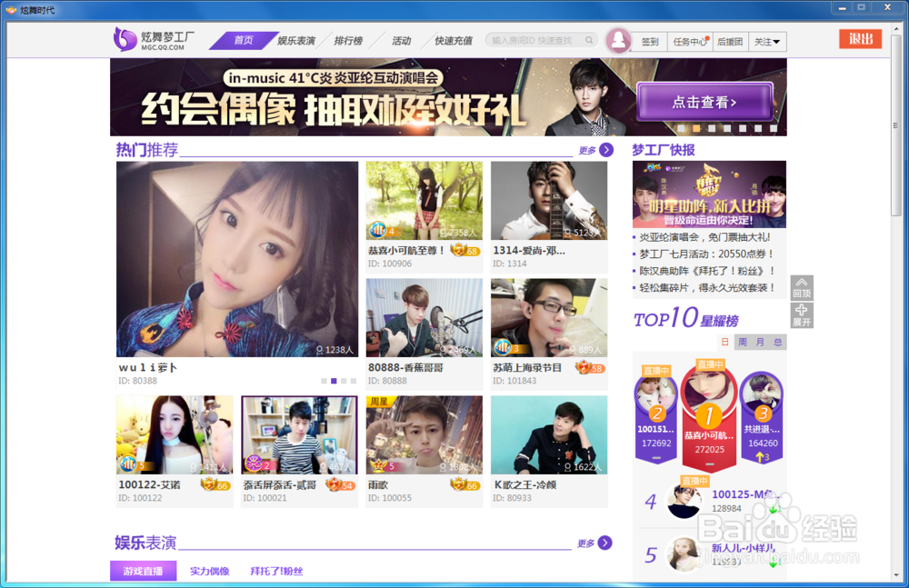Open news link 陈汉典助阵《拜托了!粉丝》
Screen dimensions: 909x588
[x=706, y=271]
